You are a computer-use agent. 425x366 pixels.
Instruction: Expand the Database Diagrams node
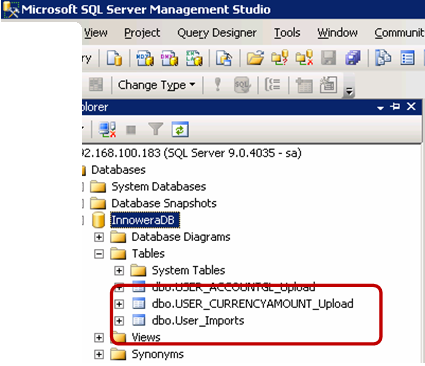click(x=99, y=237)
